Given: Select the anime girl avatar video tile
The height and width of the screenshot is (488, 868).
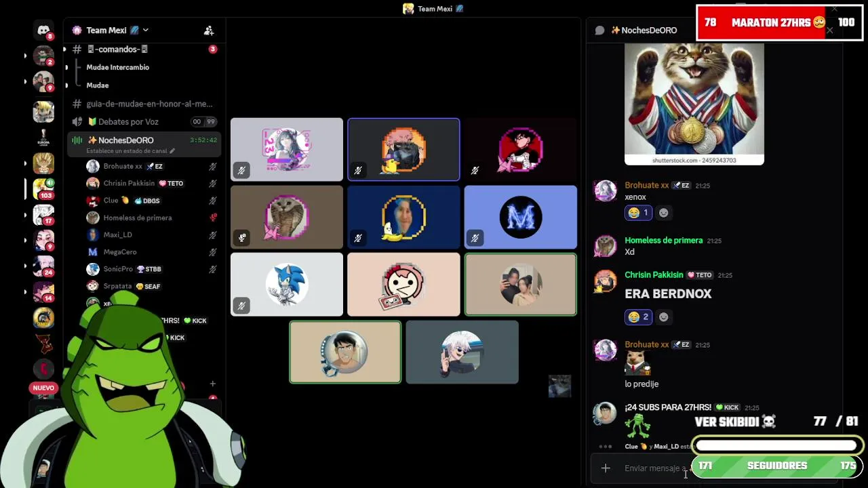Looking at the screenshot, I should point(287,150).
